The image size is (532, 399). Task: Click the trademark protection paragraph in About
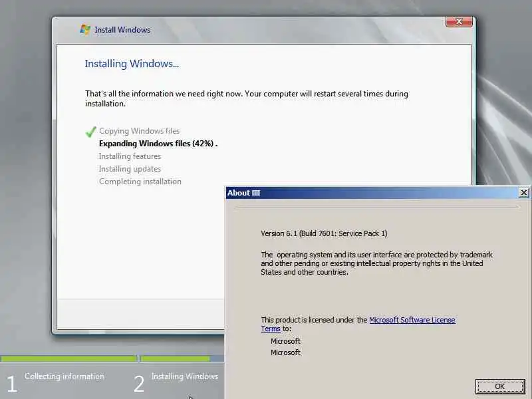pos(376,263)
